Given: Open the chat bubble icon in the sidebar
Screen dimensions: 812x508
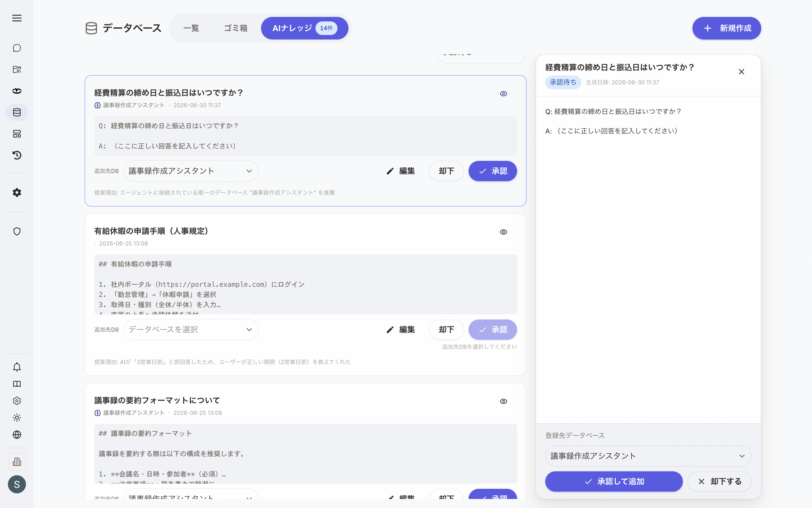Looking at the screenshot, I should click(17, 48).
